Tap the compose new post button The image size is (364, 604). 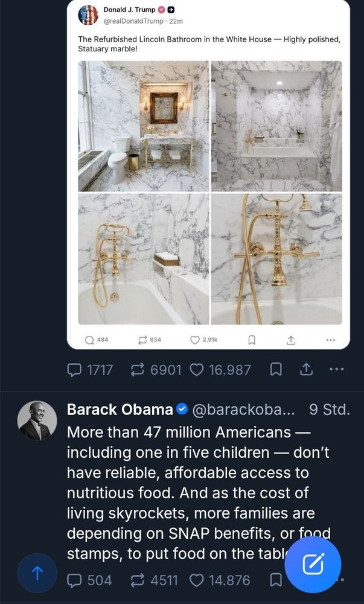pyautogui.click(x=313, y=564)
